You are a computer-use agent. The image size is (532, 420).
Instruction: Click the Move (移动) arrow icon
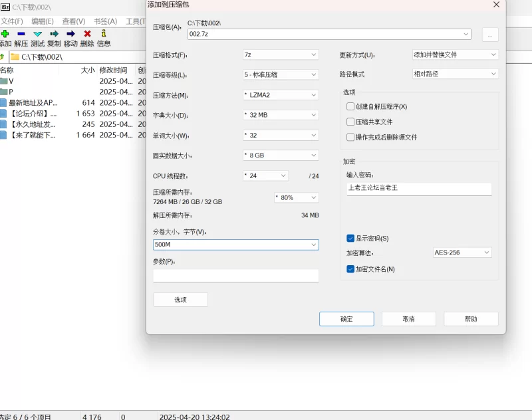click(70, 33)
